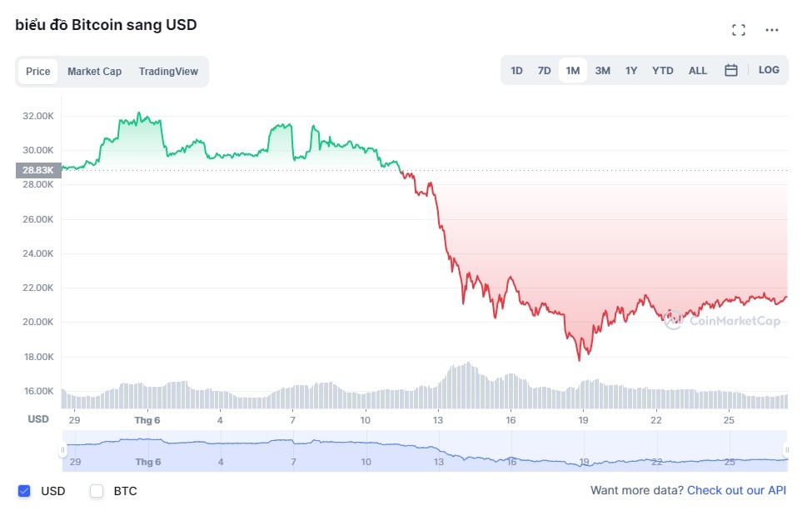812x526 pixels.
Task: Enable the BTC checkbox
Action: [x=97, y=491]
